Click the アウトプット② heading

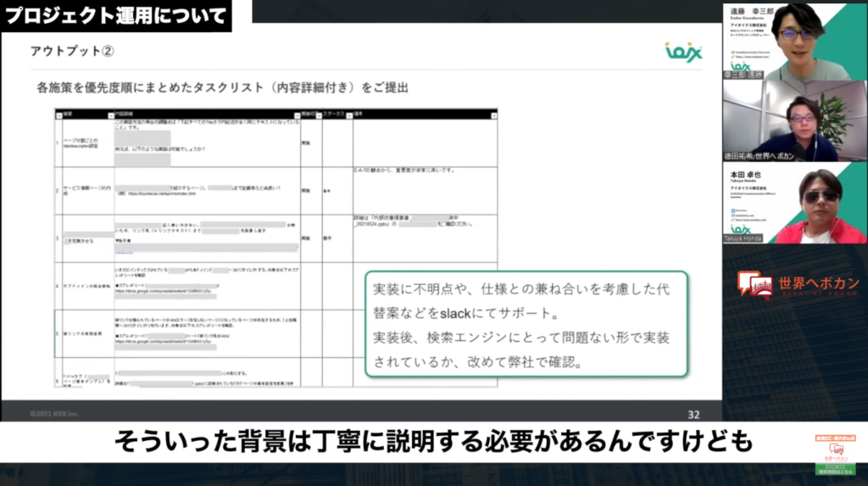coord(72,51)
